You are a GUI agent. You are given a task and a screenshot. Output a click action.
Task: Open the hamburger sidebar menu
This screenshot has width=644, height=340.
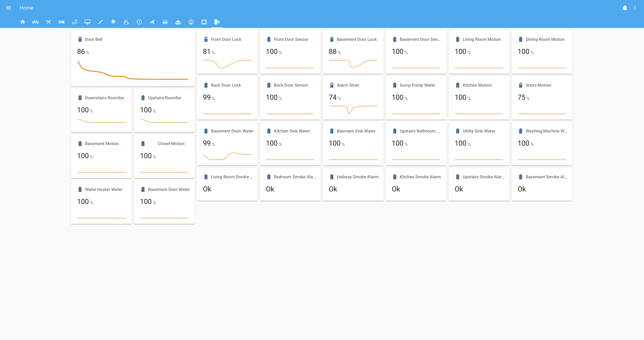(x=9, y=8)
